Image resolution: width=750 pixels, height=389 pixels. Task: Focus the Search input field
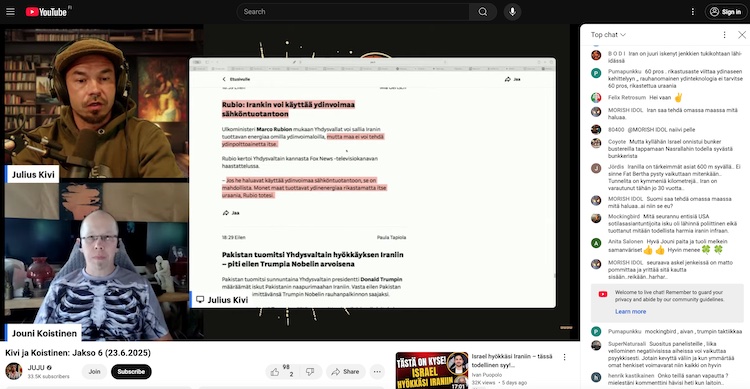tap(353, 12)
